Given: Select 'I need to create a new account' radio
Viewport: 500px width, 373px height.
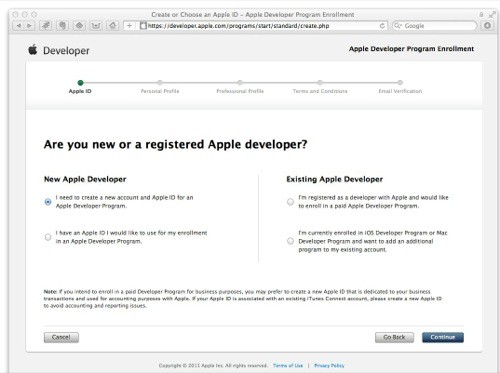Looking at the screenshot, I should tap(48, 202).
